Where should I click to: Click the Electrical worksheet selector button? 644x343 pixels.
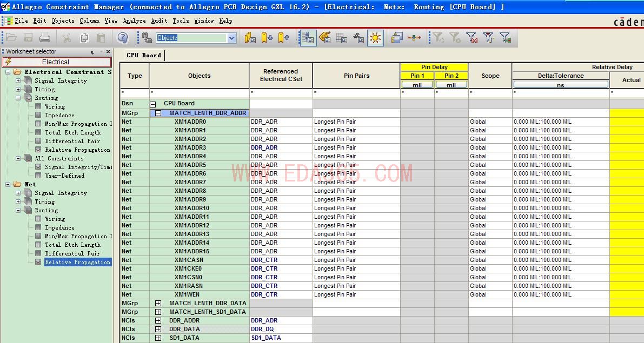click(57, 62)
